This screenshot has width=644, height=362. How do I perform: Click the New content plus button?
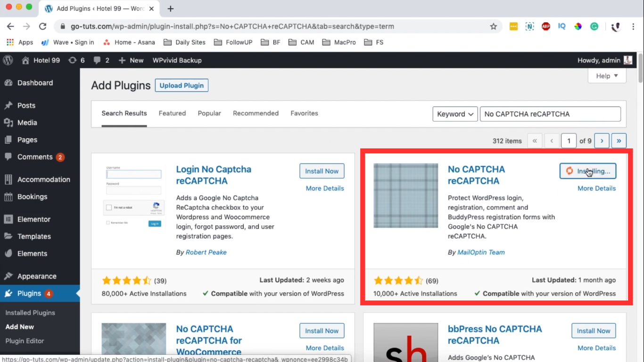131,60
